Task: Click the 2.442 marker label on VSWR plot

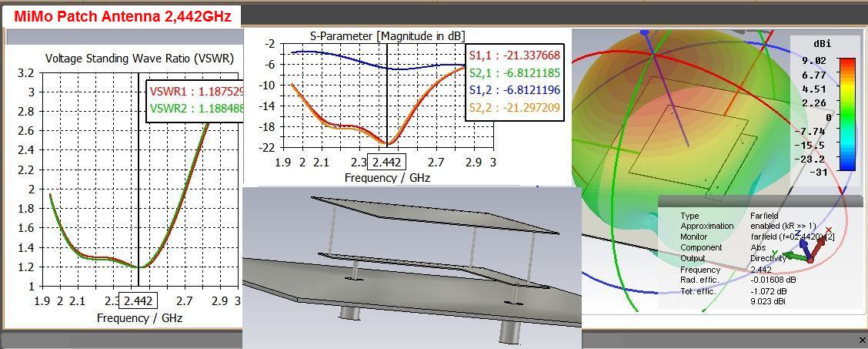Action: (x=139, y=300)
